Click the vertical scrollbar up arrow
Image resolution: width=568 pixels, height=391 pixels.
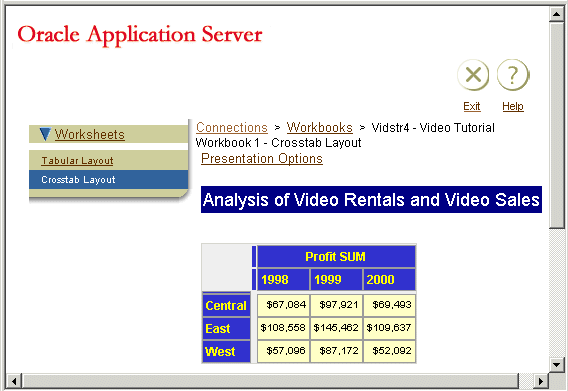[x=556, y=14]
